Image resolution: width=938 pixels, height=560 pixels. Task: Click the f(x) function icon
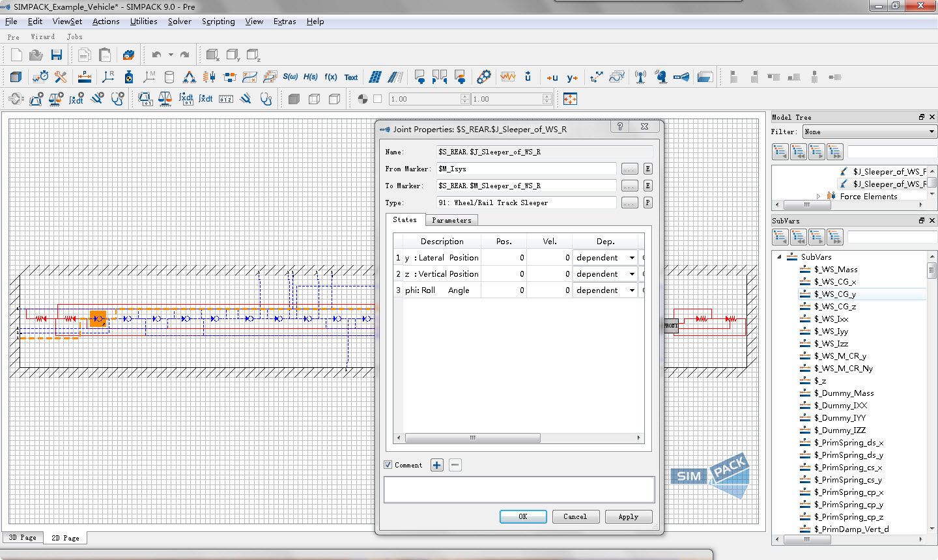point(331,77)
